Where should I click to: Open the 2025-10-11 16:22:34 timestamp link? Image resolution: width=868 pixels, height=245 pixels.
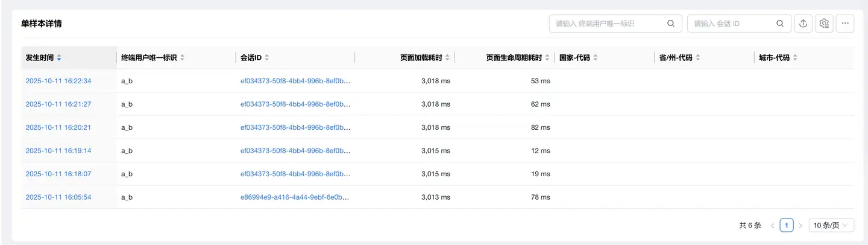58,81
